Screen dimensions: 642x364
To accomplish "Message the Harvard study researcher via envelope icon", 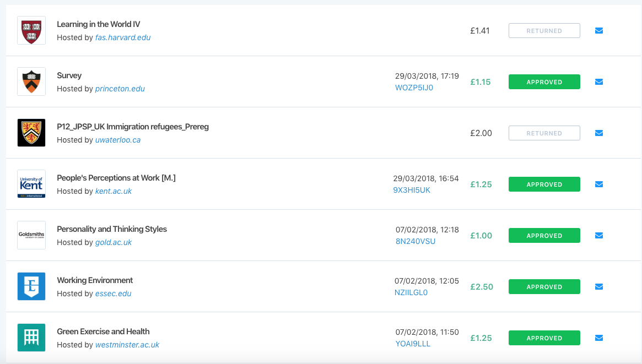I will (x=598, y=31).
